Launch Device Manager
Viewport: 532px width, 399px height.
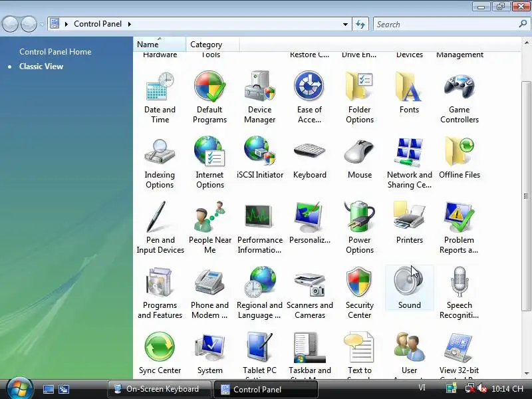[259, 98]
